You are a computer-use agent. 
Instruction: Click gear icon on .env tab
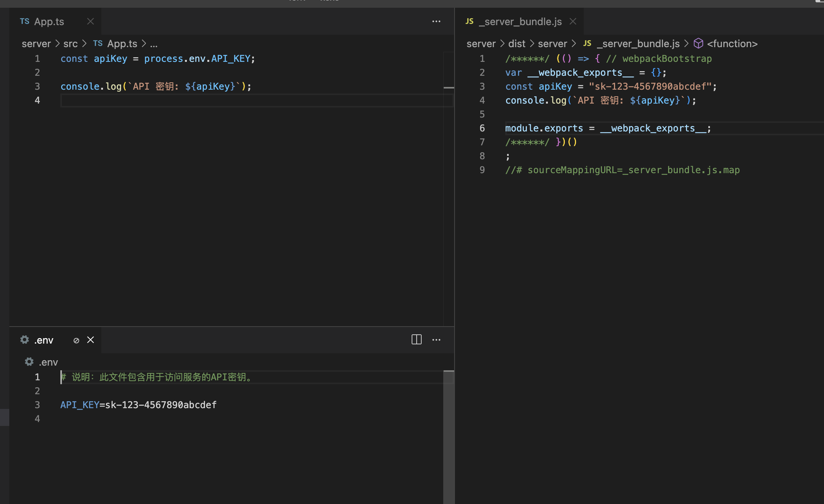[x=25, y=340]
